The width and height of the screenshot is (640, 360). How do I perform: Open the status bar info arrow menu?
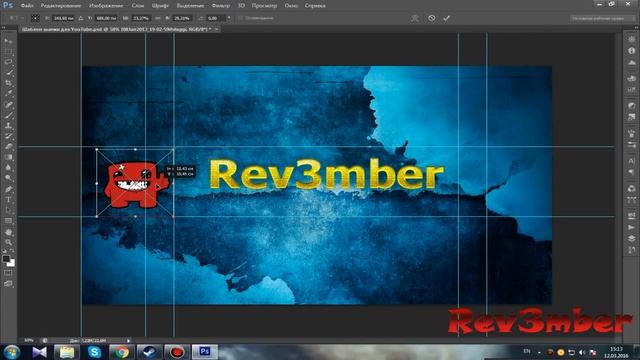click(129, 340)
